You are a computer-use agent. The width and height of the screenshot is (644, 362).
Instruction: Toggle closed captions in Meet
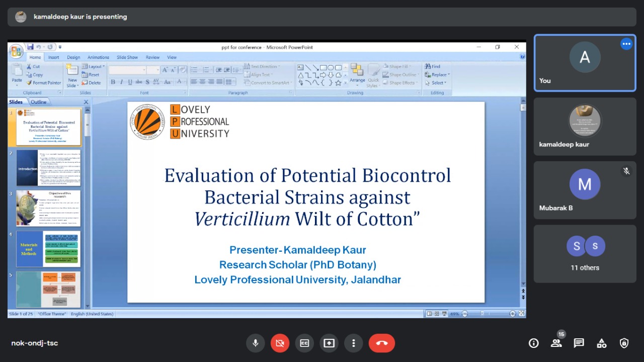tap(304, 343)
